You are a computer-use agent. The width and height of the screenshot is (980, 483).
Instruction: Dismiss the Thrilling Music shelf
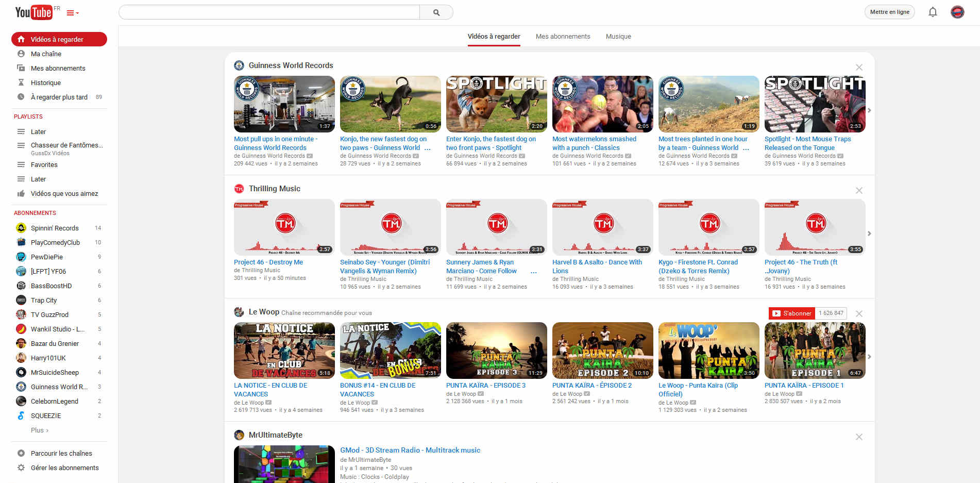(x=859, y=190)
